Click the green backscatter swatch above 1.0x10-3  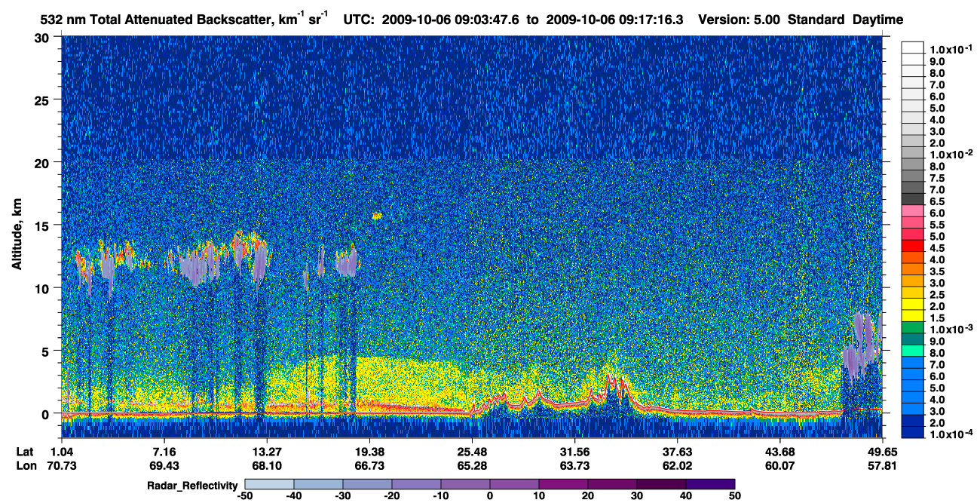click(x=912, y=327)
